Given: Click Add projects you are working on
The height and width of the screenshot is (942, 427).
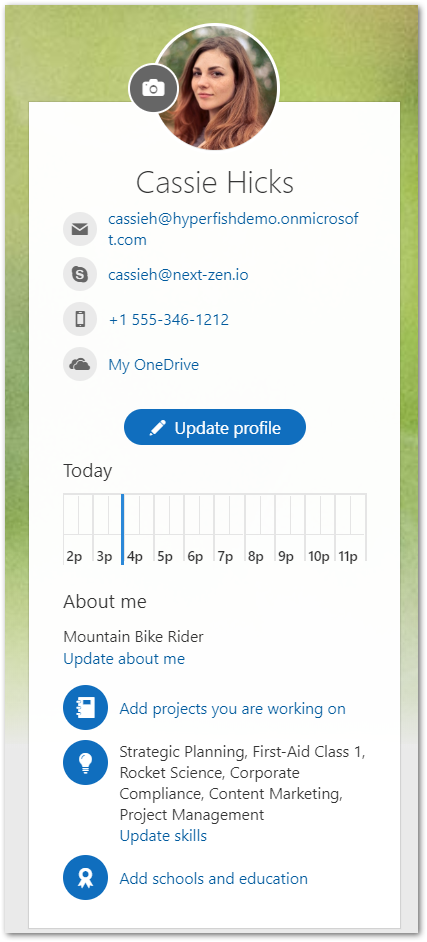Looking at the screenshot, I should click(x=232, y=709).
